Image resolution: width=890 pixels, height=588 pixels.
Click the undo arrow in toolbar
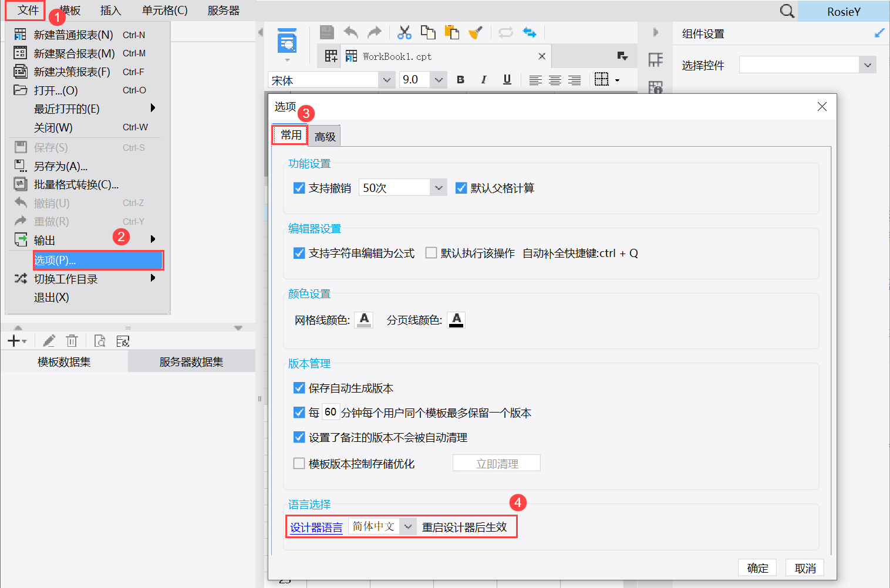click(x=351, y=32)
